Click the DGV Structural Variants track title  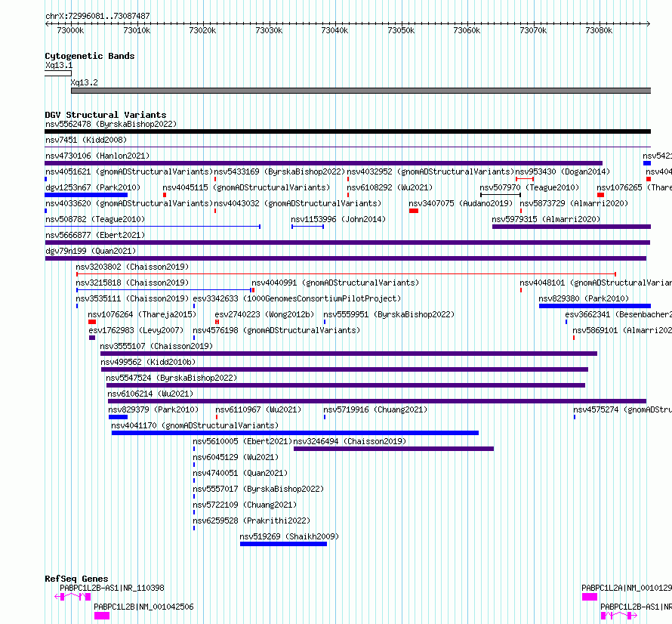tap(106, 115)
